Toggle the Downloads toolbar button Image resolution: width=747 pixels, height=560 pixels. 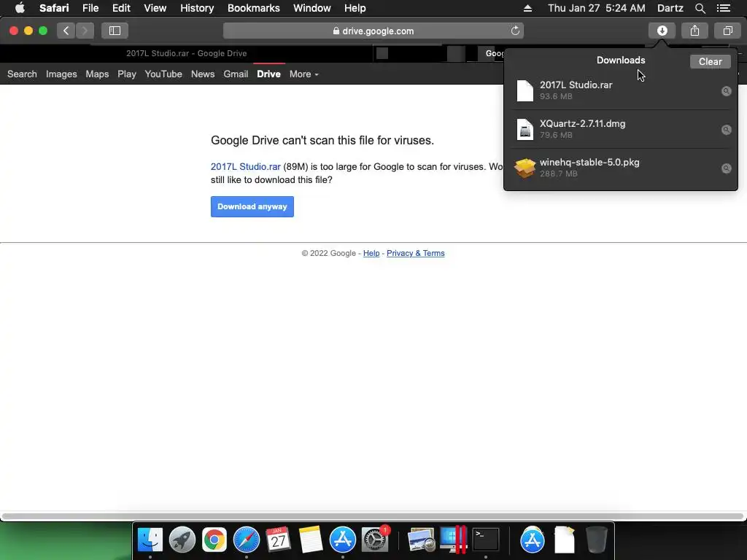pos(662,31)
